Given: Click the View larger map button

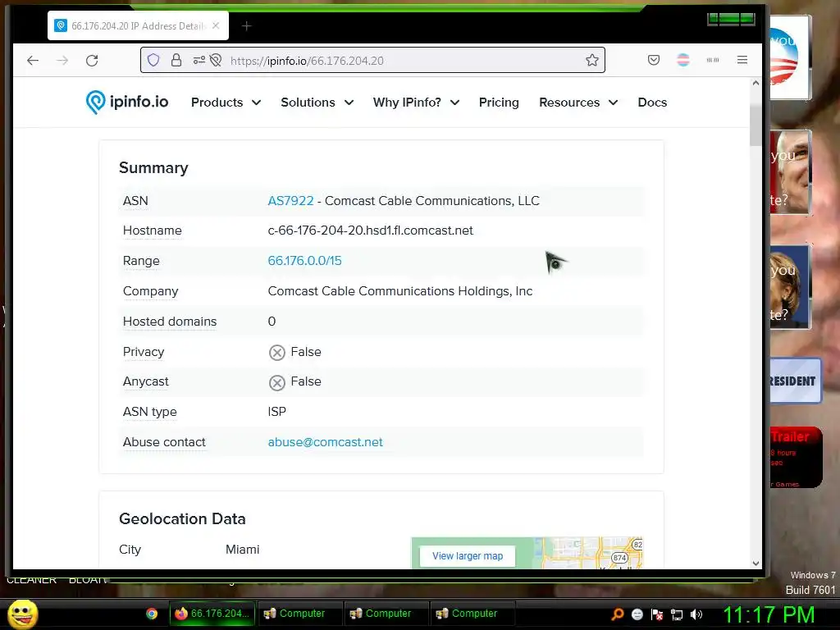Looking at the screenshot, I should pyautogui.click(x=467, y=556).
